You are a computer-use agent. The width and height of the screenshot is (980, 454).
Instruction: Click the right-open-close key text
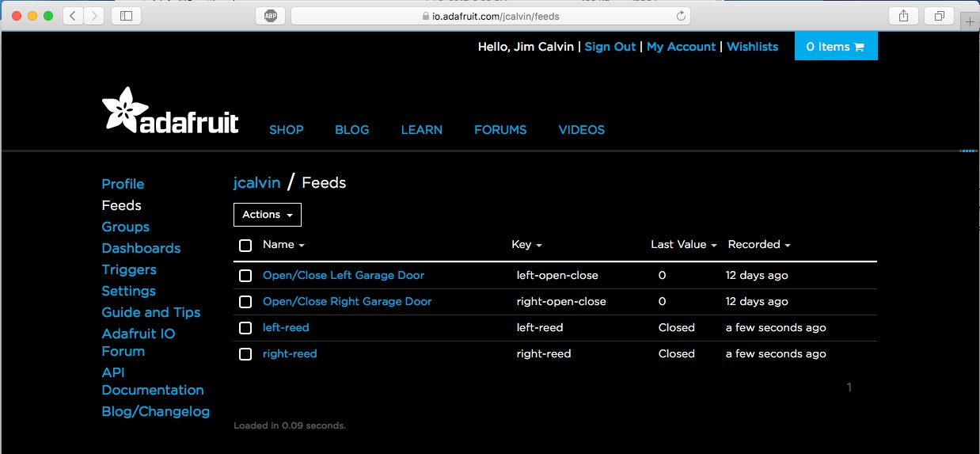(x=561, y=301)
